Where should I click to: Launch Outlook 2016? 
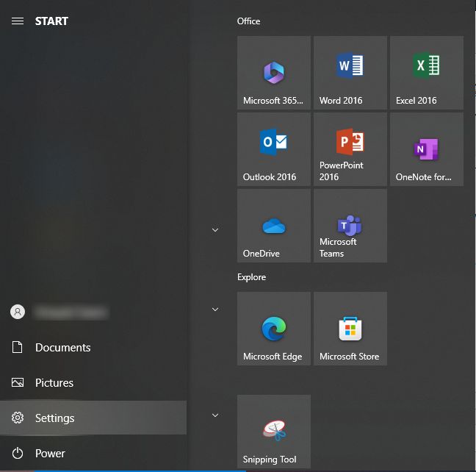click(273, 149)
